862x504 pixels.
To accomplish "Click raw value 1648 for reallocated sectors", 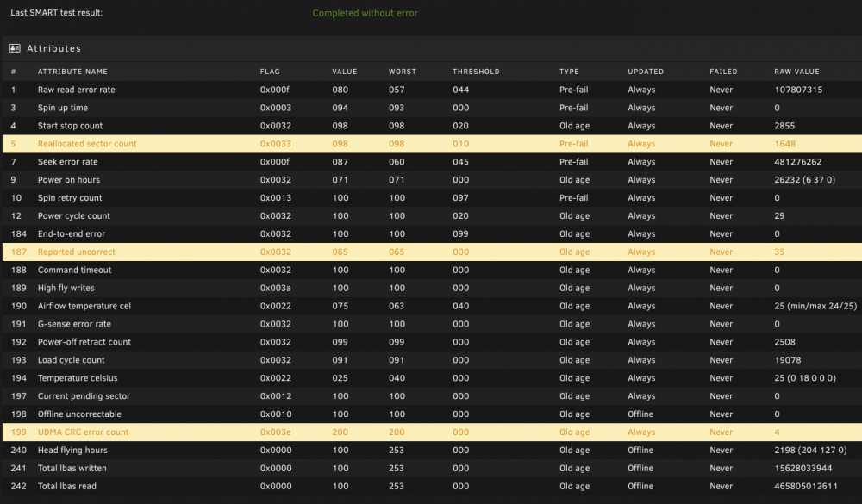I will point(784,144).
